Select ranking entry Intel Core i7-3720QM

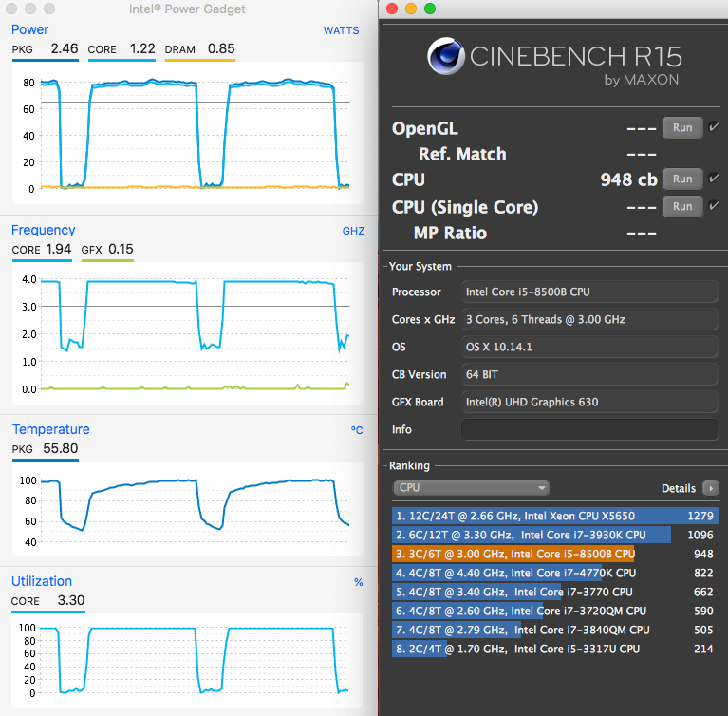[x=555, y=611]
